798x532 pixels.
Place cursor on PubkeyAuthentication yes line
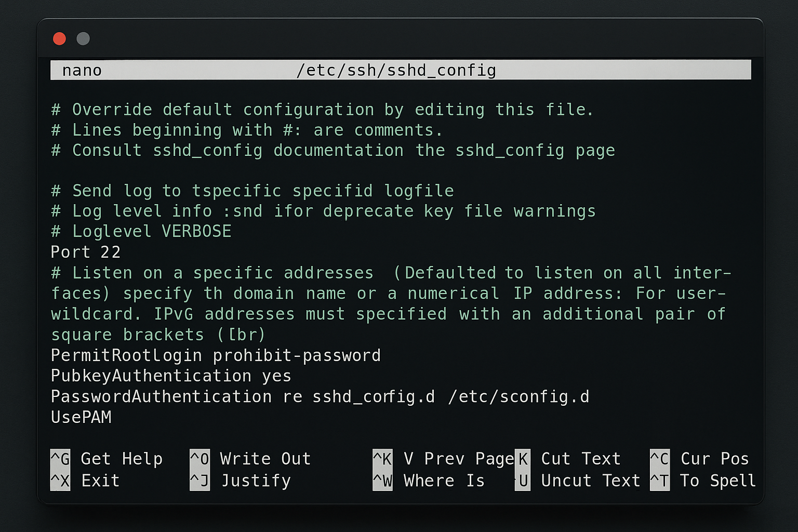(171, 376)
